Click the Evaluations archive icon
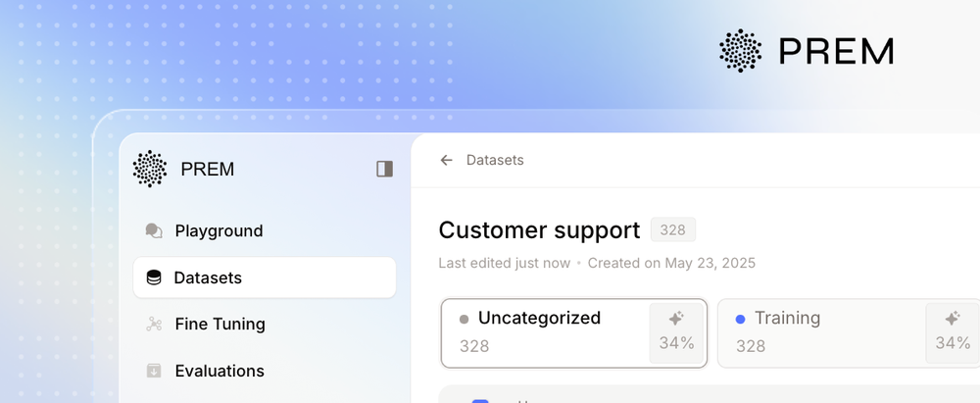 coord(154,371)
